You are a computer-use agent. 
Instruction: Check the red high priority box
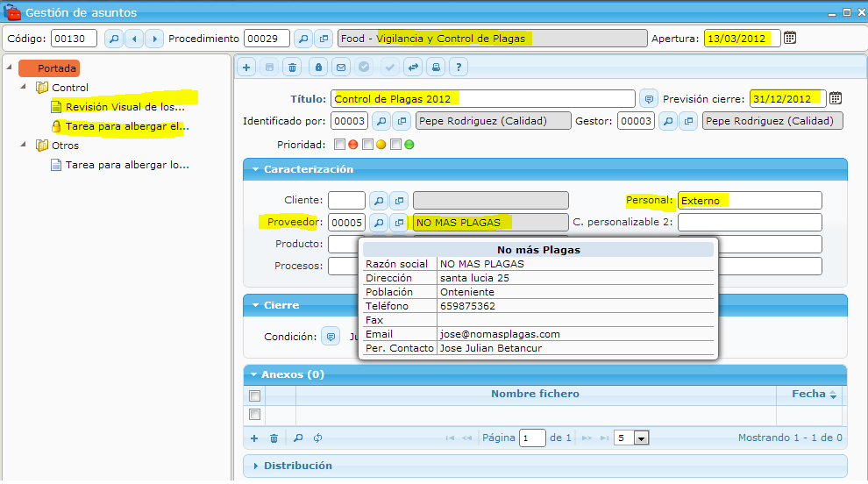click(339, 145)
